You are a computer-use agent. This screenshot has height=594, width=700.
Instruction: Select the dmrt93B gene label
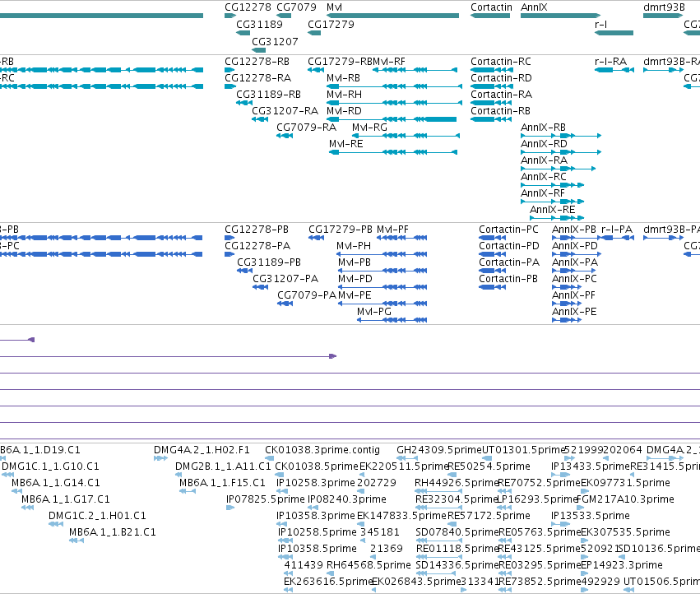pyautogui.click(x=664, y=7)
